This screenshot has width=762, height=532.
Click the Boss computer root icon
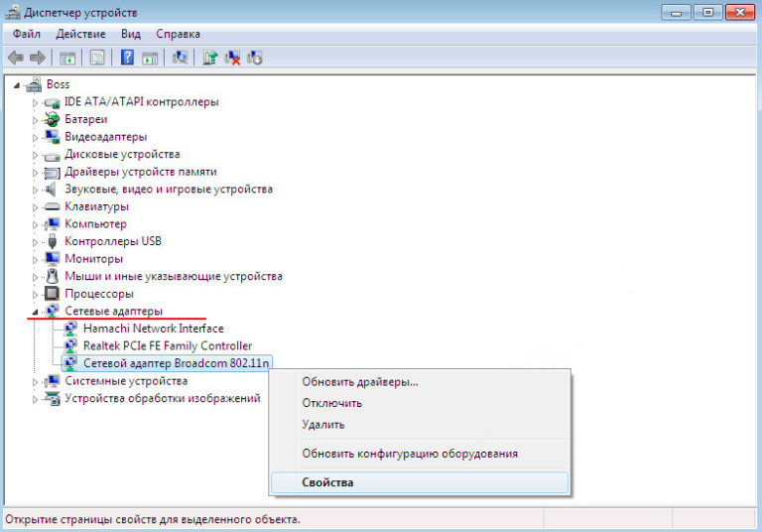pos(34,84)
